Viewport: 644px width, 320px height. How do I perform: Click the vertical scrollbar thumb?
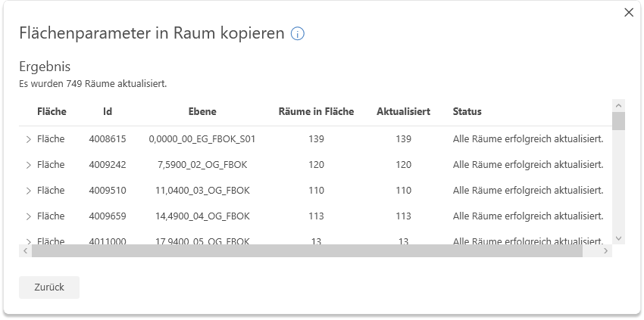[x=618, y=121]
